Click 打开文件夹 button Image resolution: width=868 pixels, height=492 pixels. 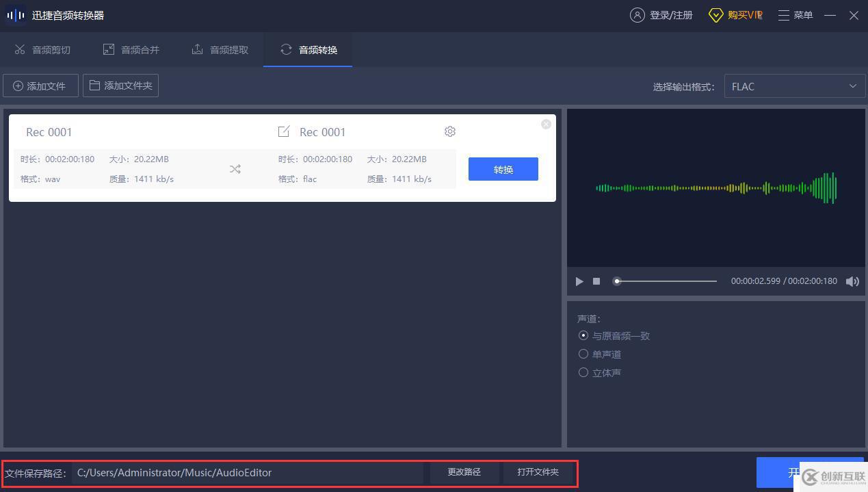pyautogui.click(x=538, y=472)
